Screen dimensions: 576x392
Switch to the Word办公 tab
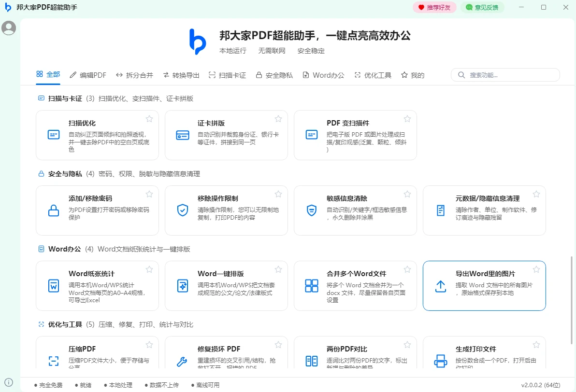[x=323, y=75]
